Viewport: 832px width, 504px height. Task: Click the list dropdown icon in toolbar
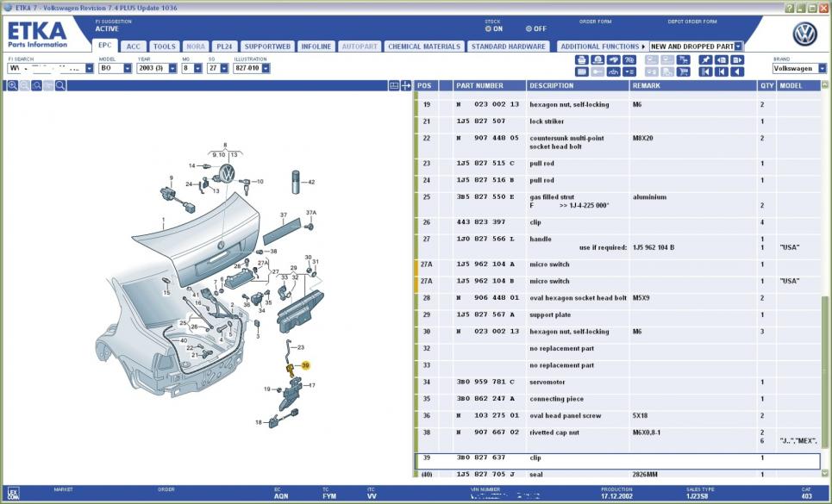[629, 72]
